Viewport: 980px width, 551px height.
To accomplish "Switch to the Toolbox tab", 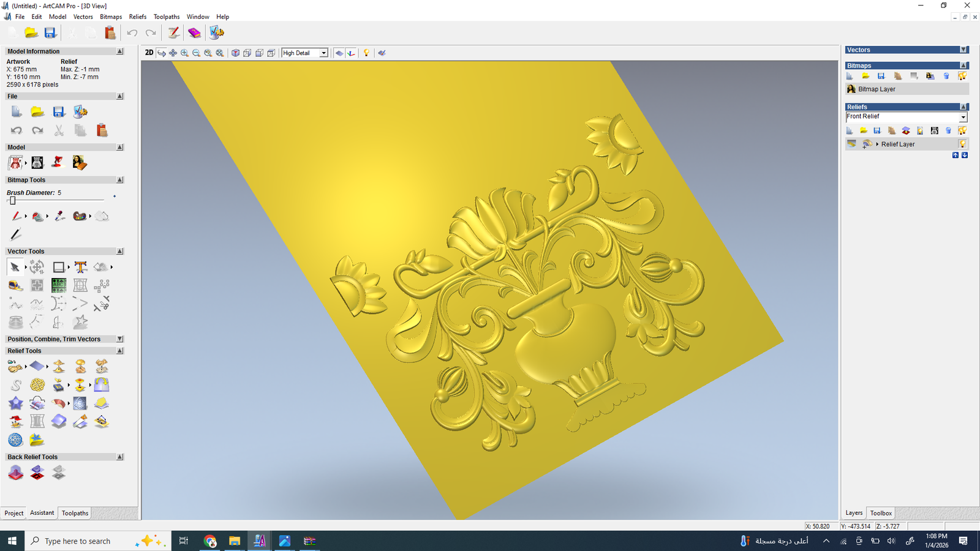I will click(x=881, y=513).
